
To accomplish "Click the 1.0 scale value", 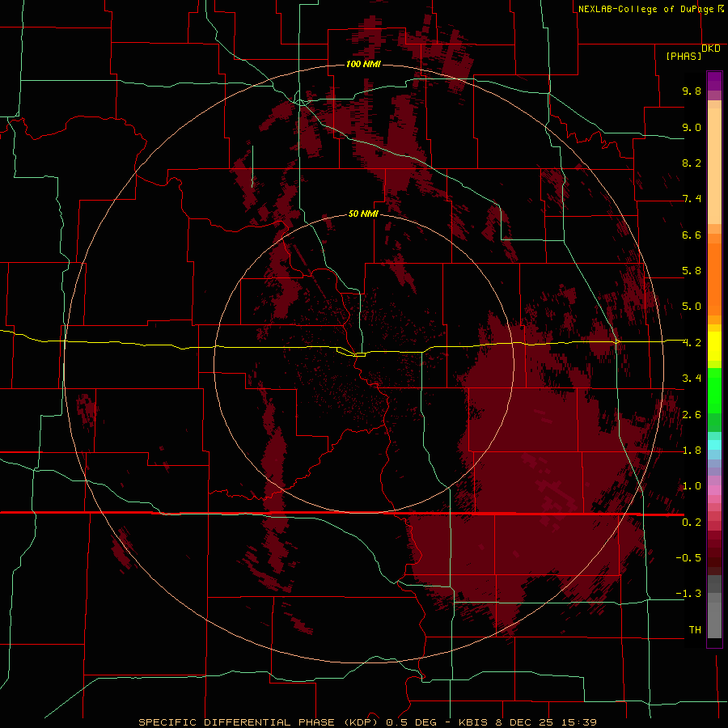I will [692, 486].
